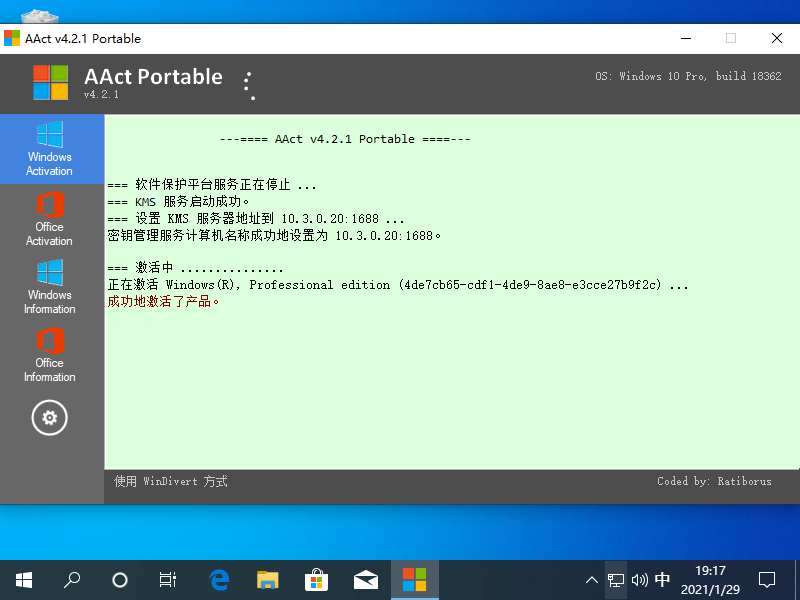This screenshot has height=600, width=800.
Task: Open Task View on the taskbar
Action: click(x=167, y=579)
